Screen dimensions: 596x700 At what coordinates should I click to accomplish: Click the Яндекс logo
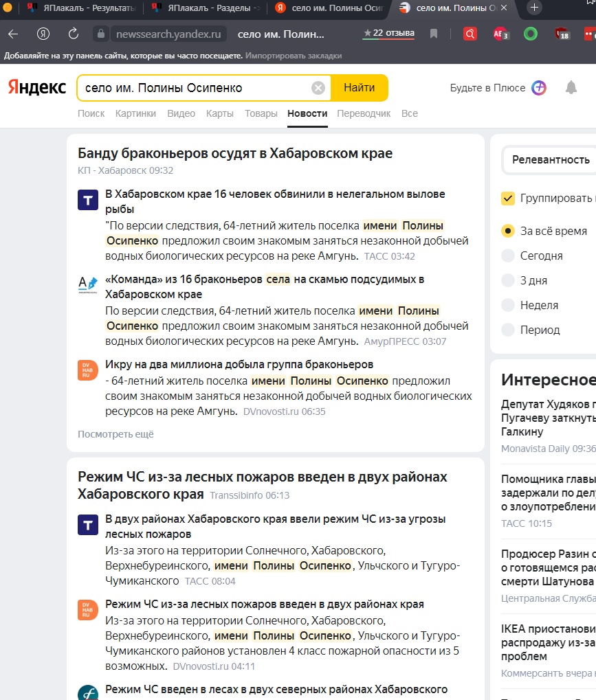[37, 87]
